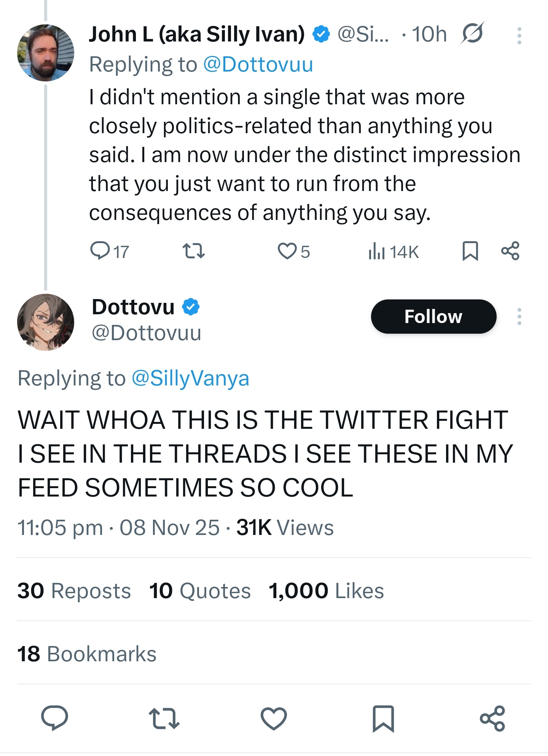
Task: Repost John L's reply tweet
Action: pos(194,251)
